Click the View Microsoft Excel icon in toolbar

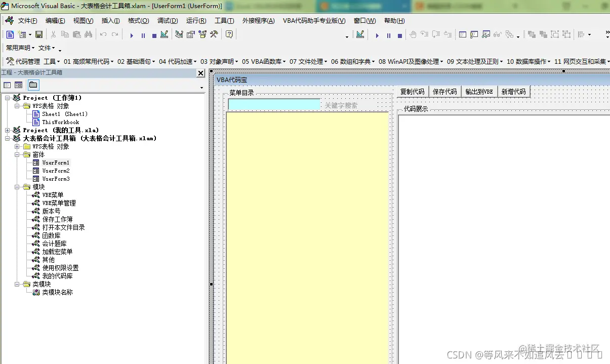coord(10,34)
